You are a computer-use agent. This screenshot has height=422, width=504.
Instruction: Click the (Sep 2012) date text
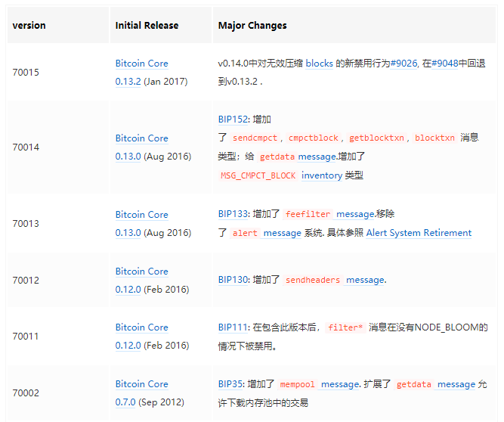coord(162,402)
